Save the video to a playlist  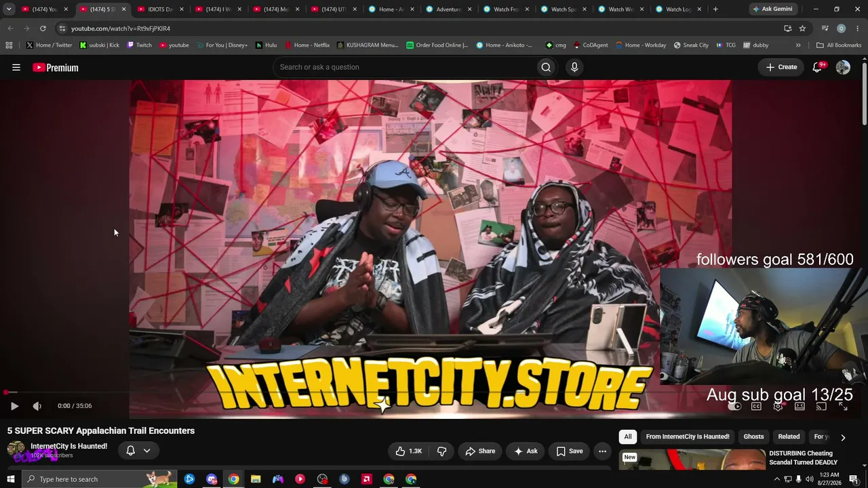pyautogui.click(x=570, y=451)
